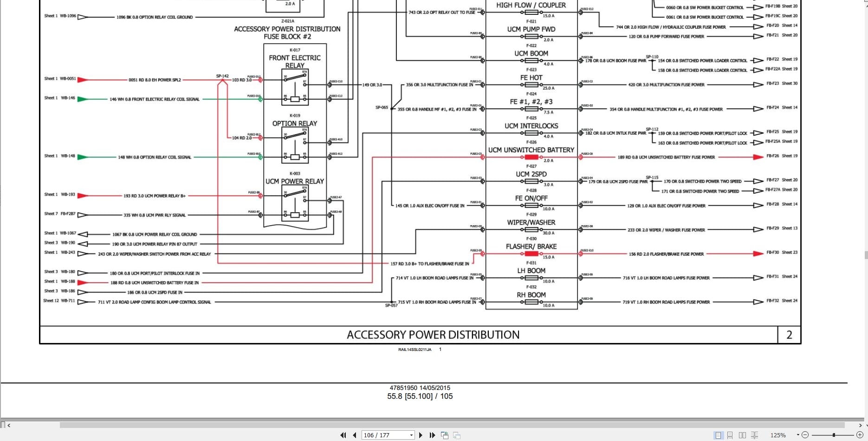Go to the first page

(x=343, y=435)
